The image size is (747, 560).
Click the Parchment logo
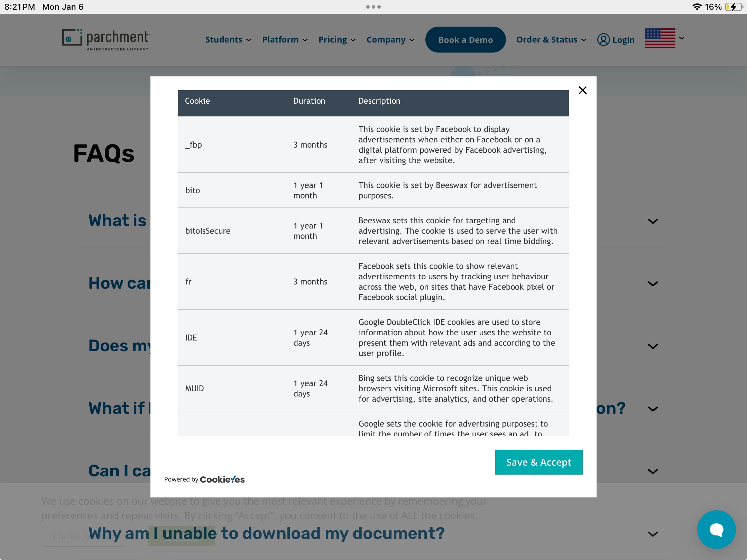(x=106, y=40)
